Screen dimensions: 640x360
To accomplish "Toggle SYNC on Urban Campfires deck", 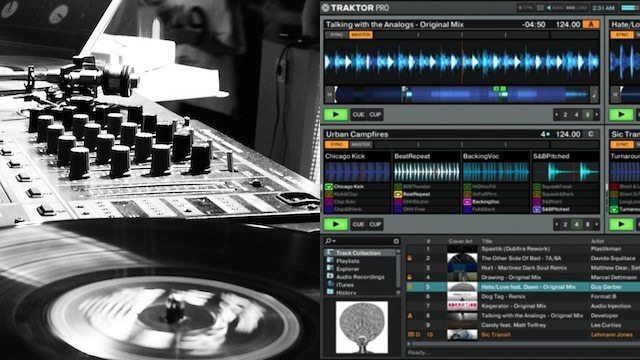I will coord(336,144).
